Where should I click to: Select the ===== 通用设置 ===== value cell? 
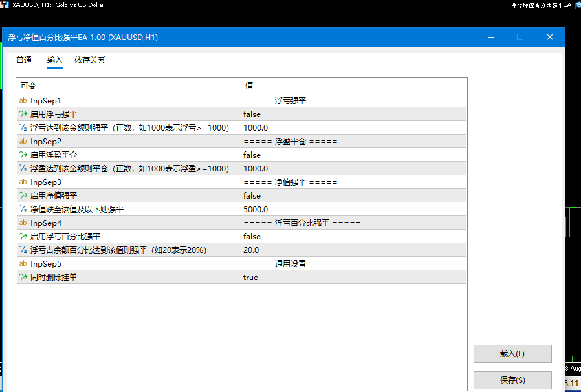tap(354, 263)
